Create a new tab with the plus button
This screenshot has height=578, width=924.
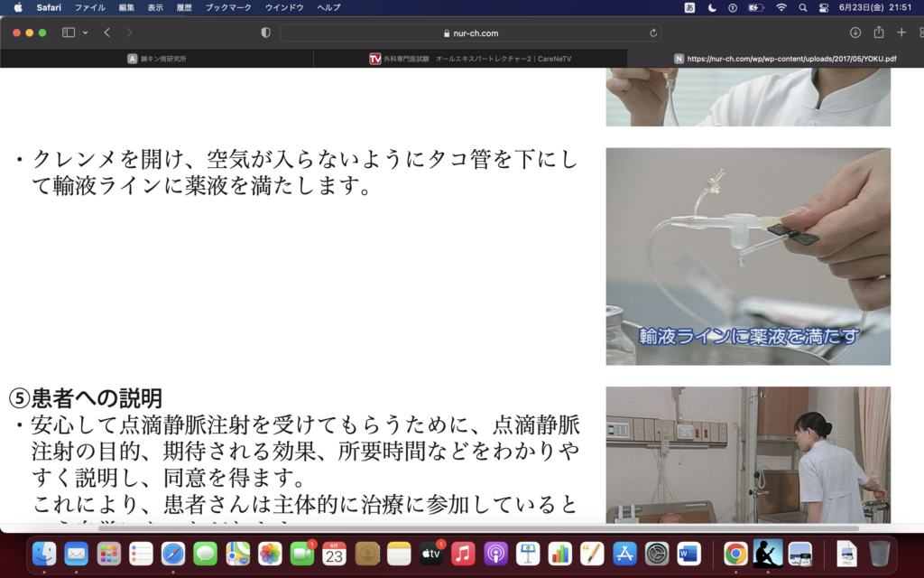click(900, 32)
